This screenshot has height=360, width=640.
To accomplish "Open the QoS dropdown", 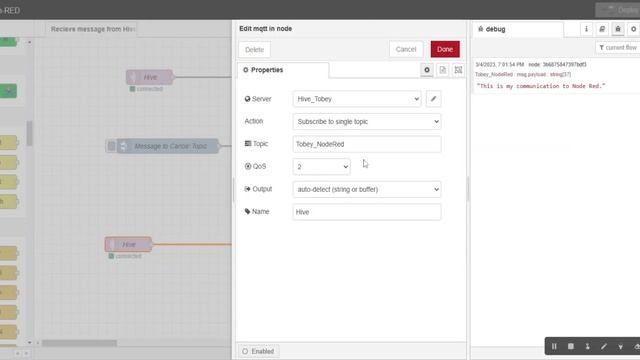I will (x=321, y=167).
